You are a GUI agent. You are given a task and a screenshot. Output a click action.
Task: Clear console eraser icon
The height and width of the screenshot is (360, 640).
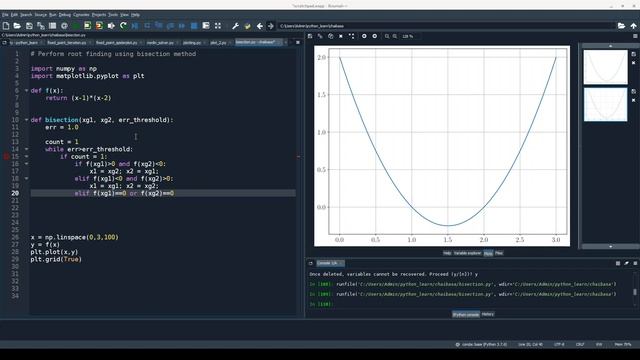(627, 263)
